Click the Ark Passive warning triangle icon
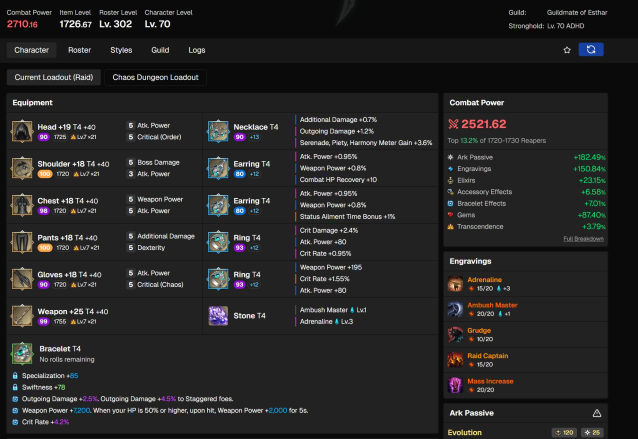 coord(597,412)
